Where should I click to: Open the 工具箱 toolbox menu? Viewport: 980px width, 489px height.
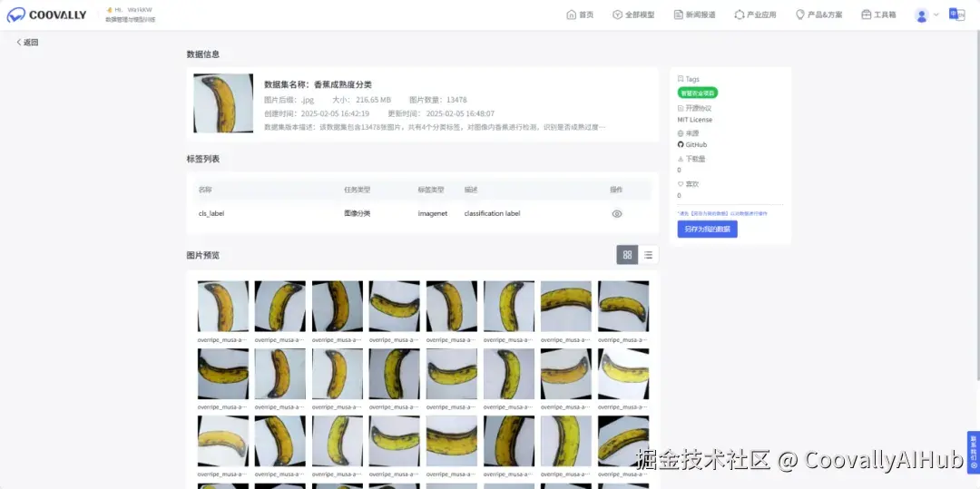[878, 15]
